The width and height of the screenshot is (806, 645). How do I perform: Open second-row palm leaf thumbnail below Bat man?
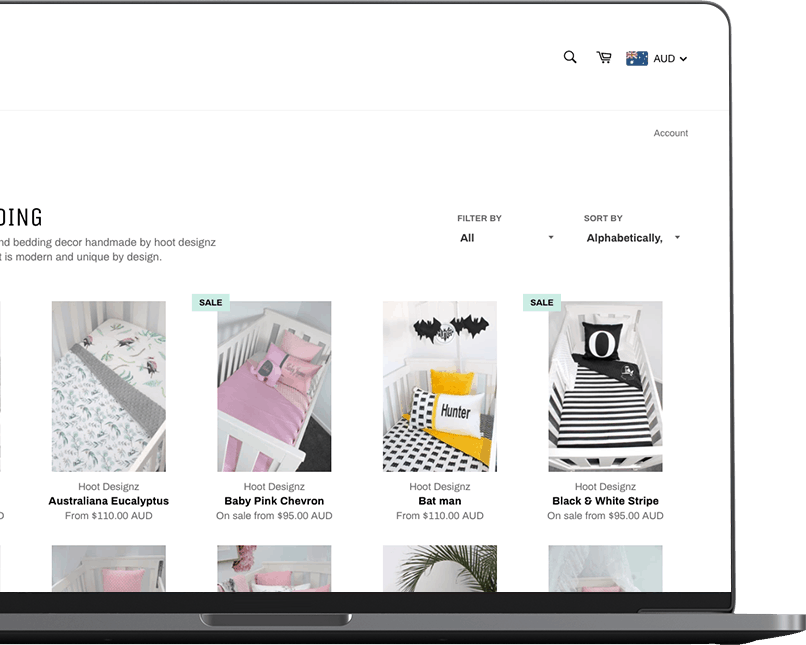point(439,568)
